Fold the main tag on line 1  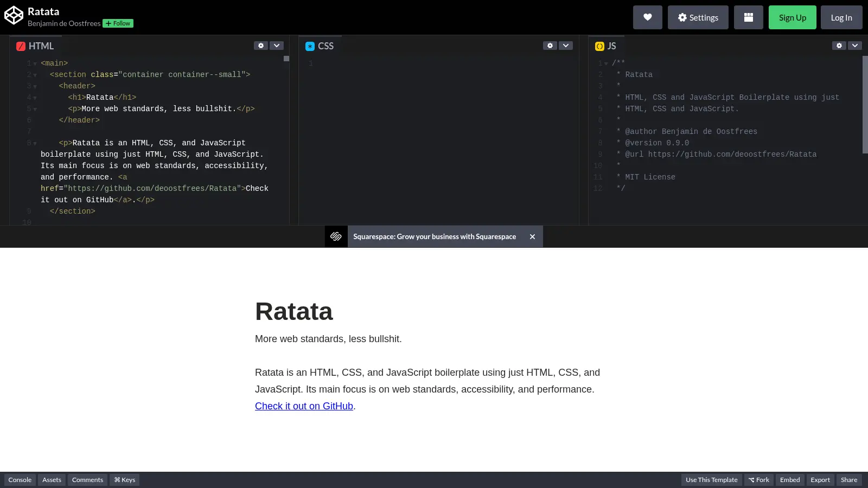click(35, 64)
